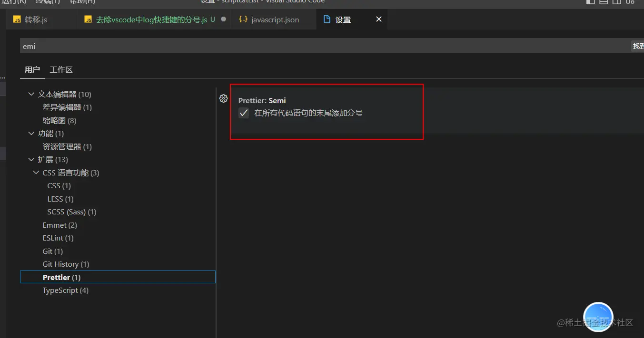Viewport: 644px width, 338px height.
Task: Collapse the CSS 语言功能 subsection
Action: pos(36,172)
